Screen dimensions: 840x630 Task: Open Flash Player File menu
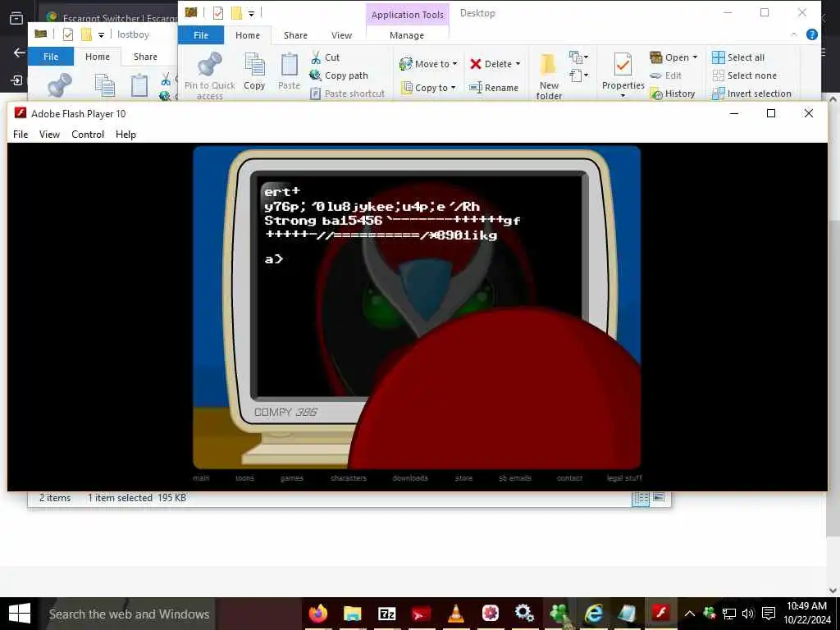tap(21, 135)
